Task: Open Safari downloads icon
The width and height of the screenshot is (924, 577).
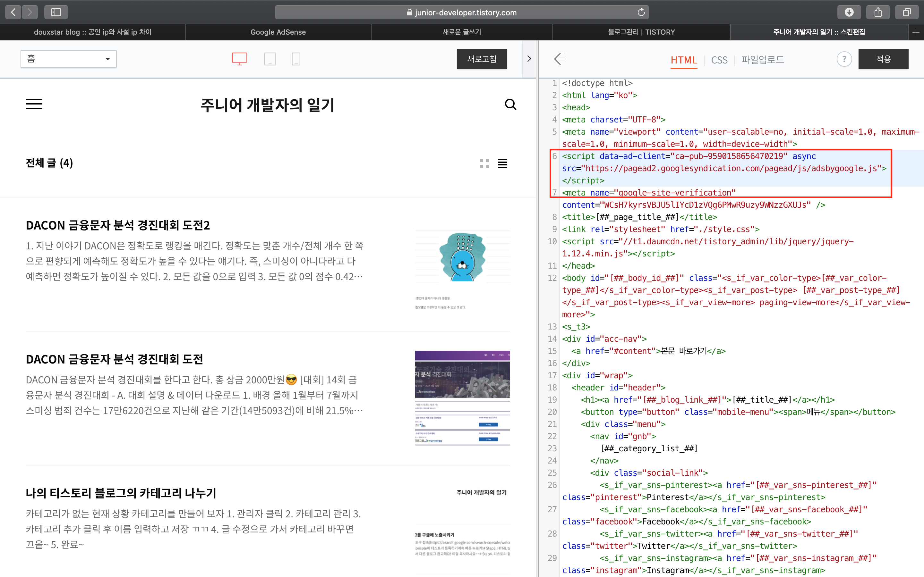Action: tap(849, 12)
